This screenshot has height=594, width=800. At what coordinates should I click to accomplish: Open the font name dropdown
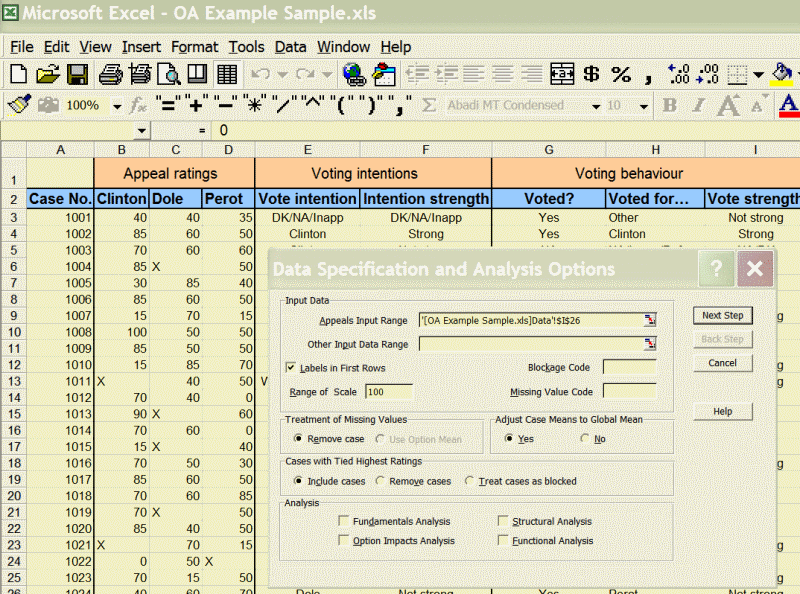(x=595, y=106)
